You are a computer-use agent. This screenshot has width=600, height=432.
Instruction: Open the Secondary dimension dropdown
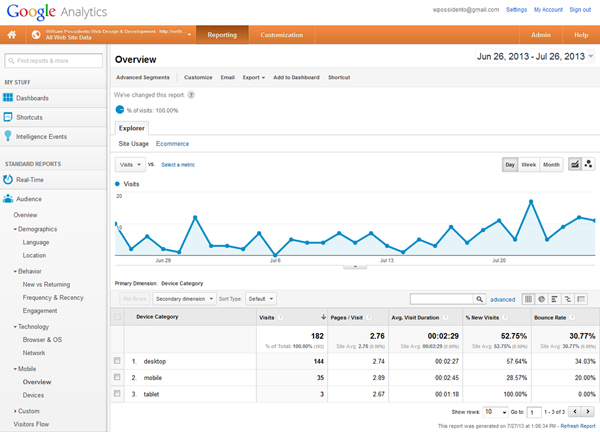[184, 299]
